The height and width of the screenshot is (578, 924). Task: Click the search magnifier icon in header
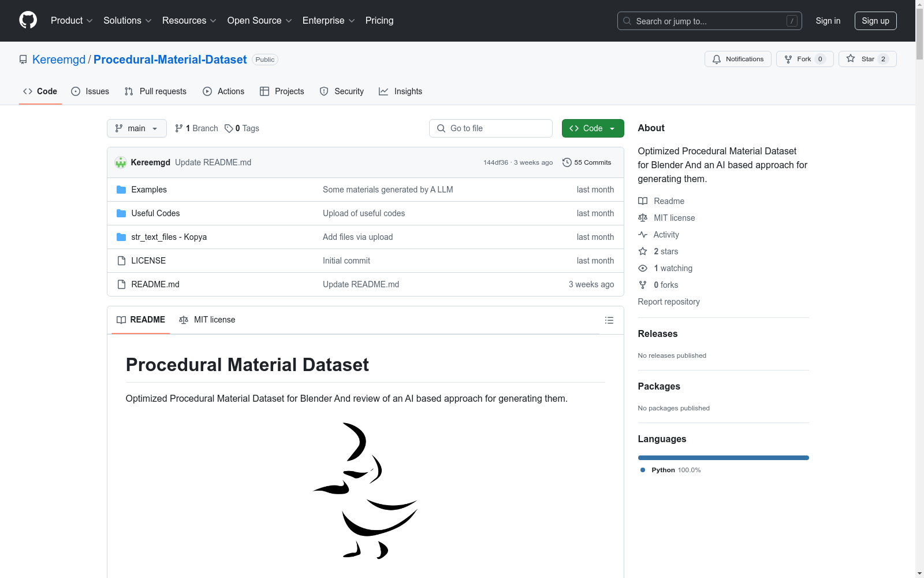(627, 21)
